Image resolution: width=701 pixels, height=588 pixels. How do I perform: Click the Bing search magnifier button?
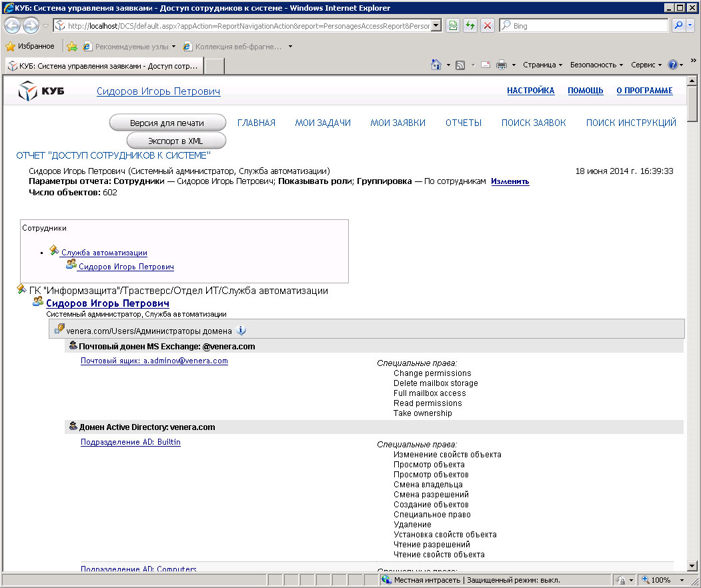pyautogui.click(x=678, y=25)
